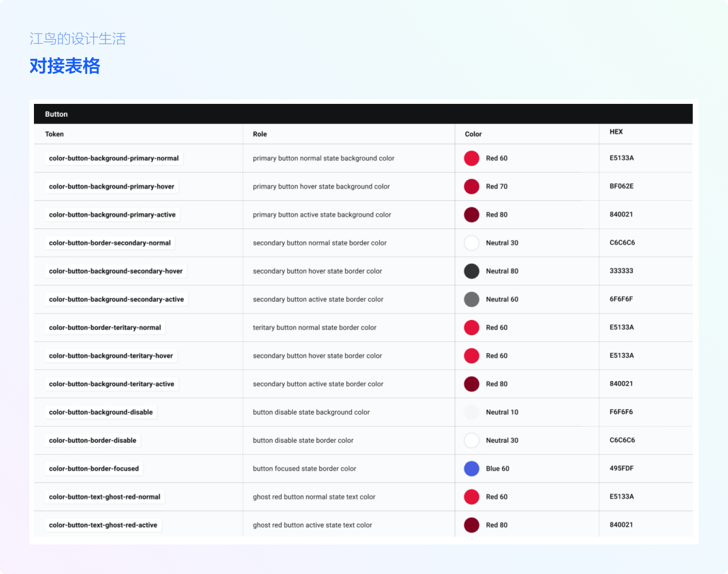Select the Red 70 swatch in the hover row
This screenshot has width=728, height=574.
tap(471, 186)
